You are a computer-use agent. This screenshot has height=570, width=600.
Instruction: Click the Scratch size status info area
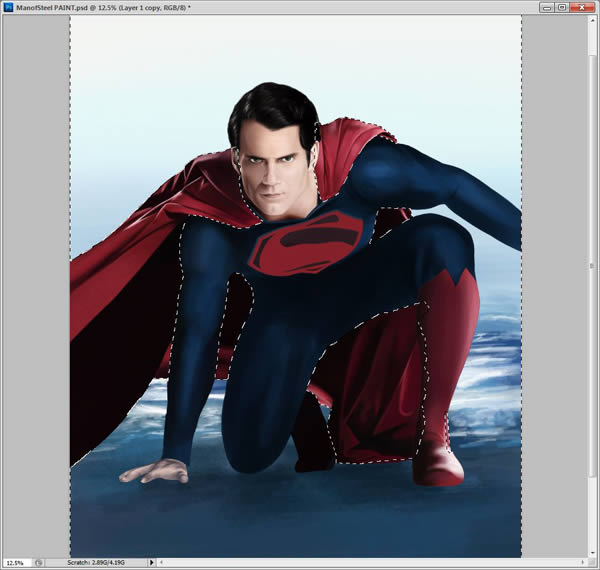(96, 563)
